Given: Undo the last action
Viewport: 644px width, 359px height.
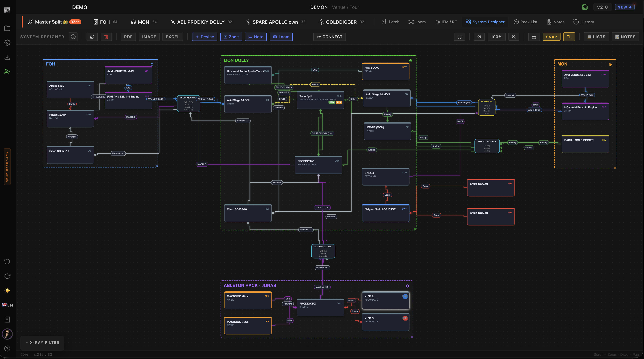Looking at the screenshot, I should point(7,262).
